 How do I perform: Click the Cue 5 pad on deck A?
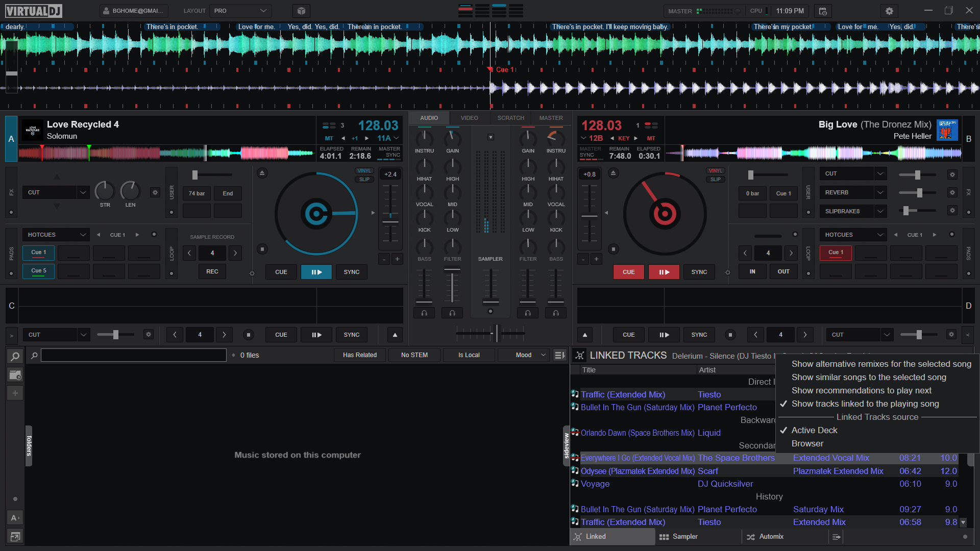click(x=39, y=271)
